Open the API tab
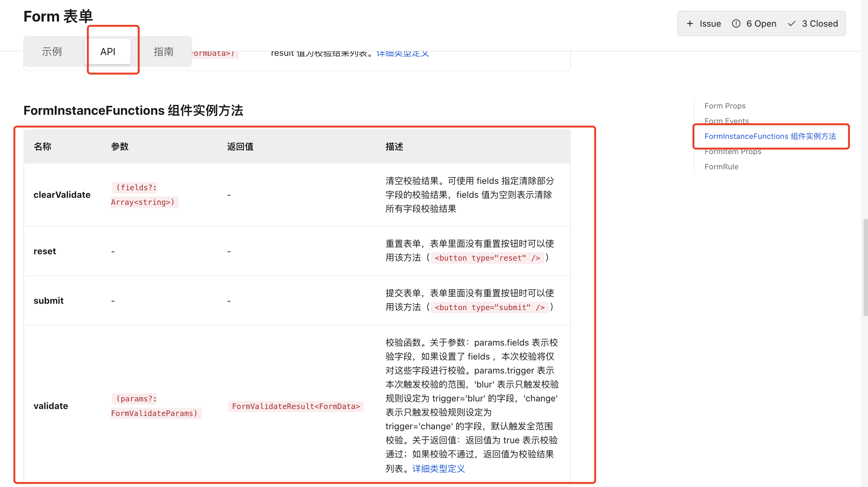The height and width of the screenshot is (487, 868). (108, 52)
